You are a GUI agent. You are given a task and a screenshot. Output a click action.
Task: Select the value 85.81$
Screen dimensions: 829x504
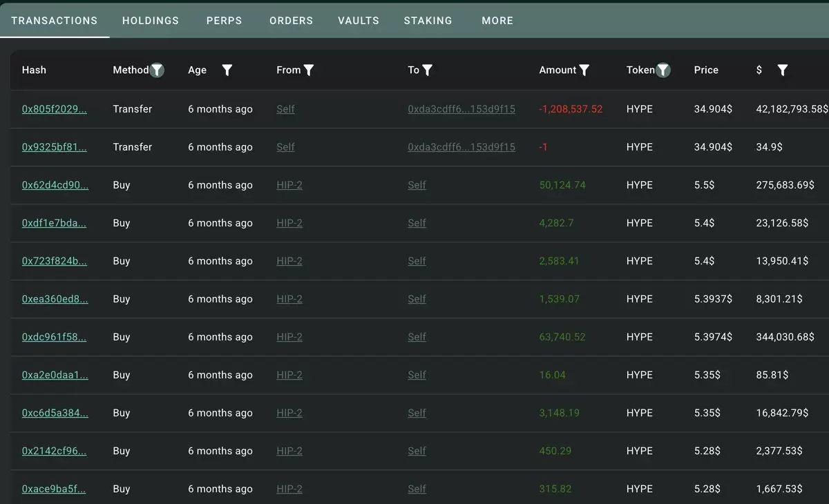pos(772,375)
